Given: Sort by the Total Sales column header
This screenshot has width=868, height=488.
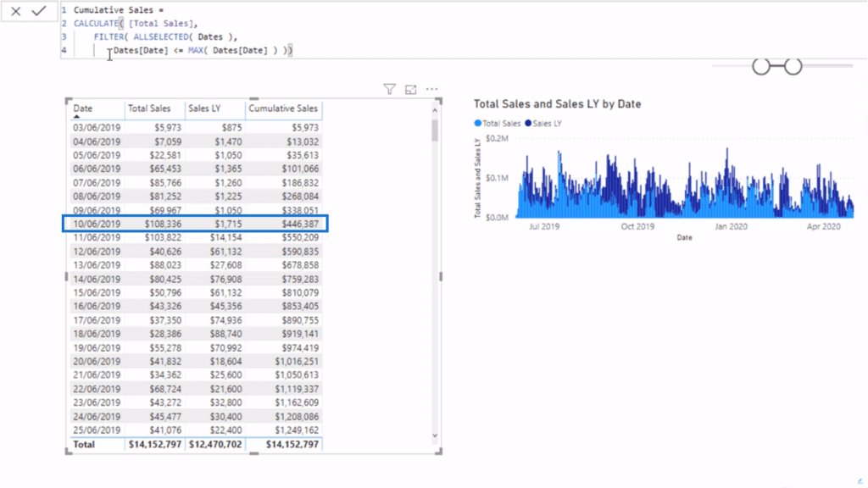Looking at the screenshot, I should [149, 108].
